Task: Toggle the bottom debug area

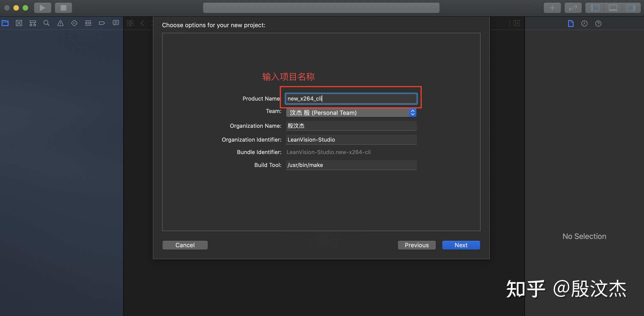Action: [613, 8]
